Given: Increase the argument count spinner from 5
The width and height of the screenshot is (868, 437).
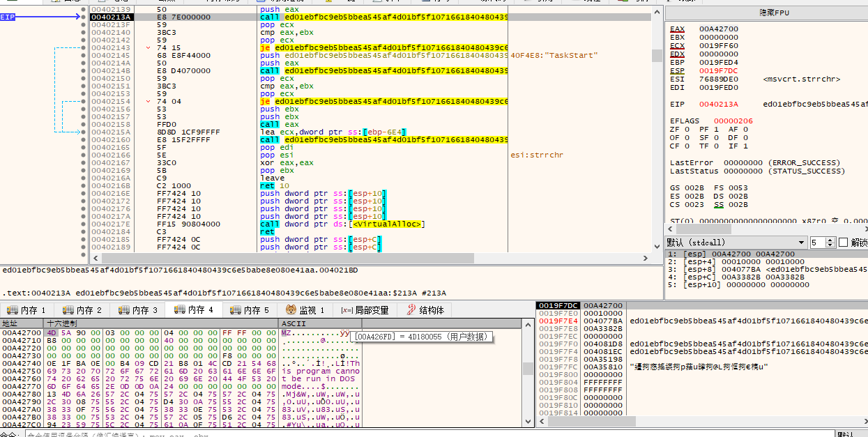Looking at the screenshot, I should point(830,240).
